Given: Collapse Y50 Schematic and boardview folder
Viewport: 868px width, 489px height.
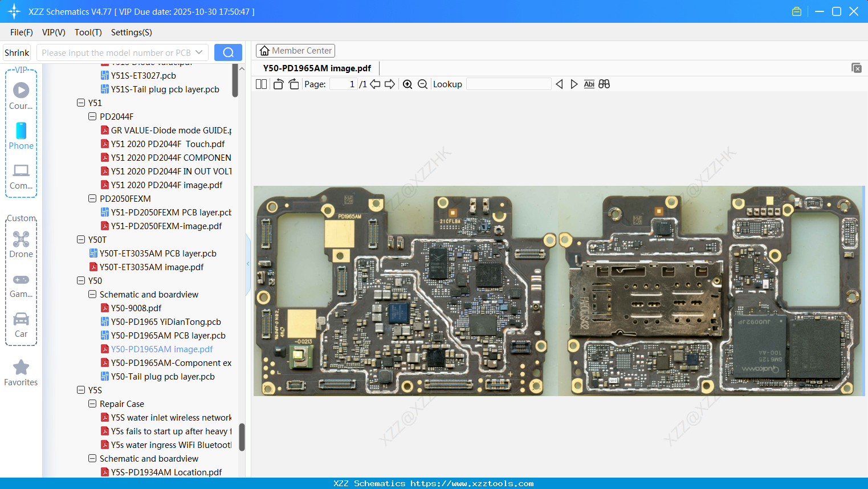Looking at the screenshot, I should pos(92,294).
